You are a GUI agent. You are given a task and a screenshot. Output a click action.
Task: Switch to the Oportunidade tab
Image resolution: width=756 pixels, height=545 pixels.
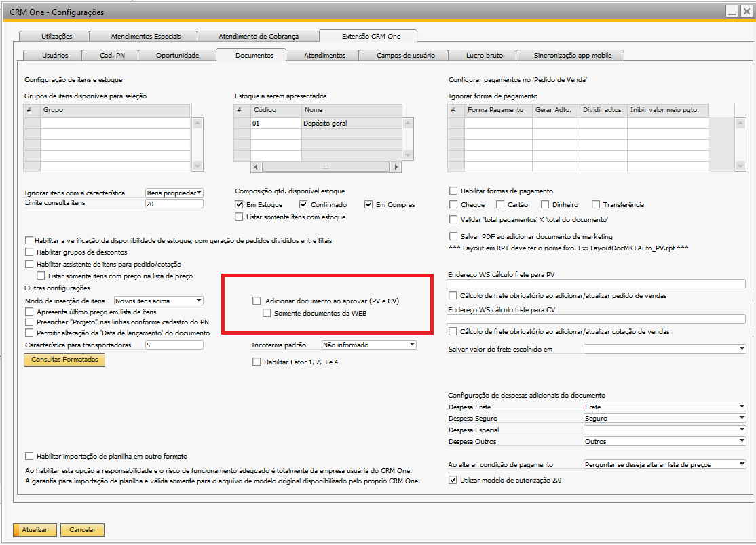177,56
